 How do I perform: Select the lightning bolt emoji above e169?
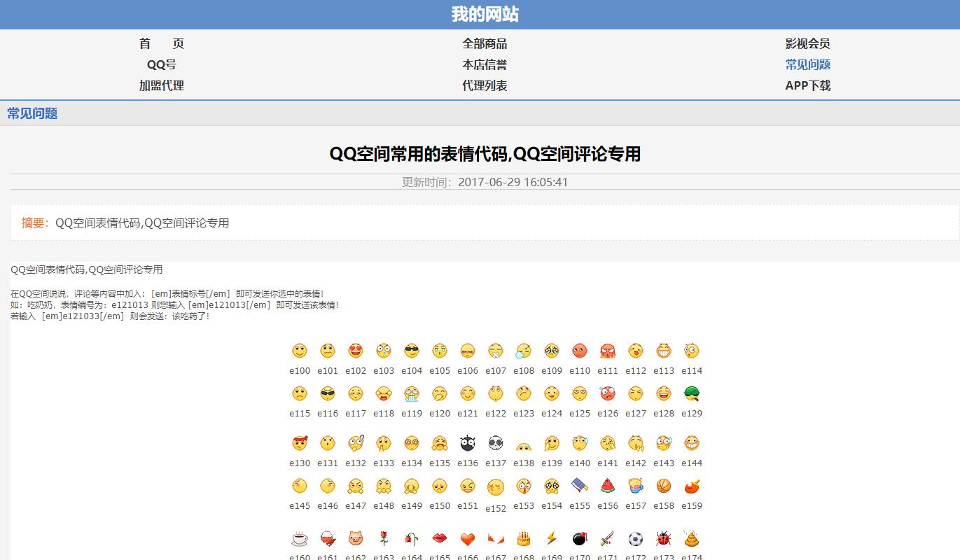click(x=552, y=539)
